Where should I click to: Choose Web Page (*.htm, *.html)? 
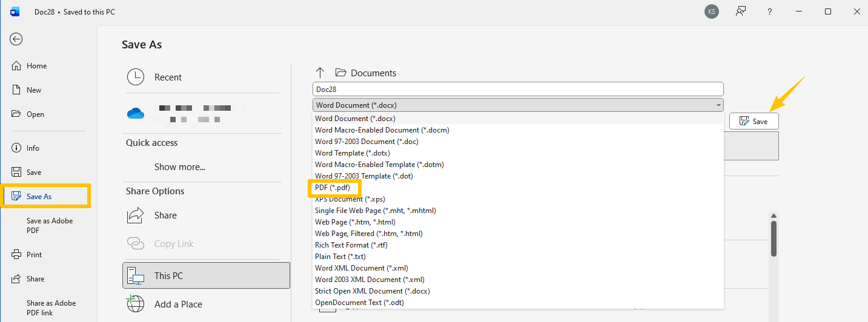click(518, 222)
